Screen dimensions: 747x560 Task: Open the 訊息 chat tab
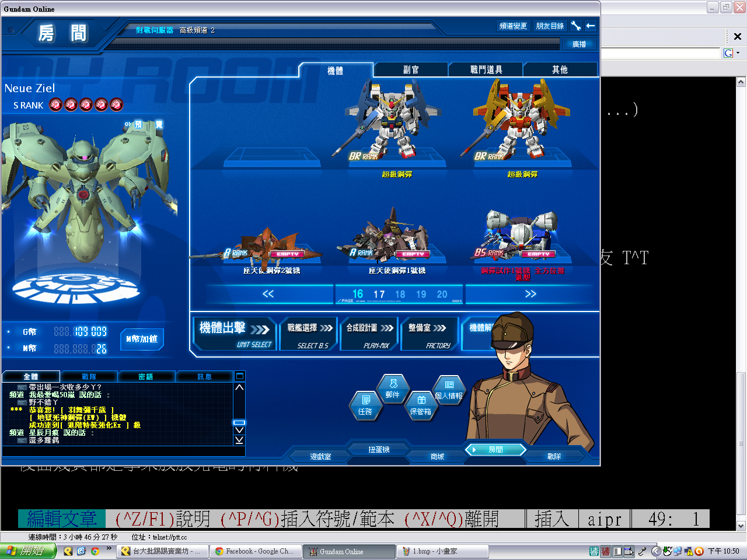click(204, 377)
